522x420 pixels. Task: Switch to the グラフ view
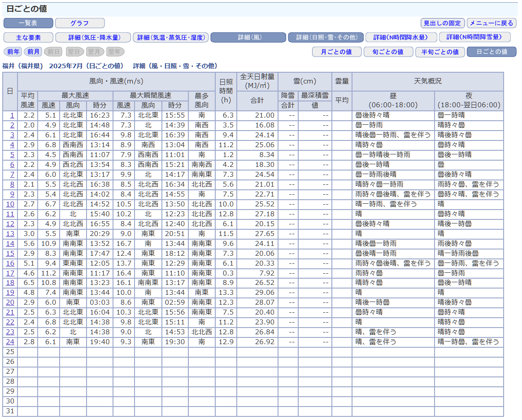click(x=80, y=23)
